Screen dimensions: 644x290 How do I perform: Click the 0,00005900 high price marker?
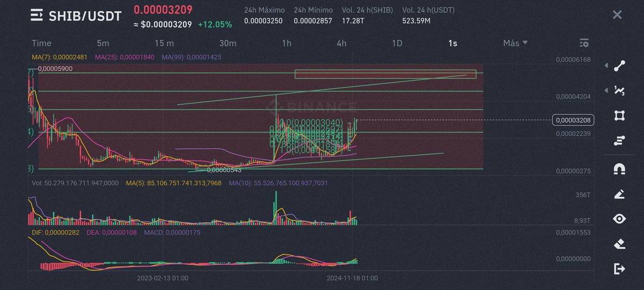(56, 69)
